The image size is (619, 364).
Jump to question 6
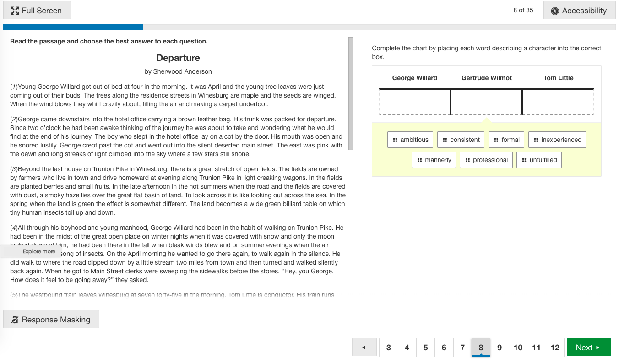(x=444, y=348)
